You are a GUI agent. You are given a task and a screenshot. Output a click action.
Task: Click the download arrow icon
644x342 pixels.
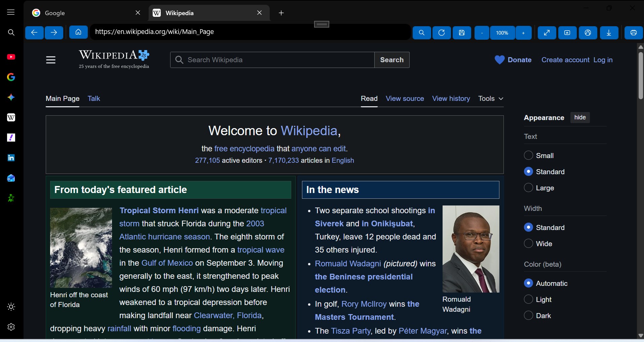tap(609, 33)
